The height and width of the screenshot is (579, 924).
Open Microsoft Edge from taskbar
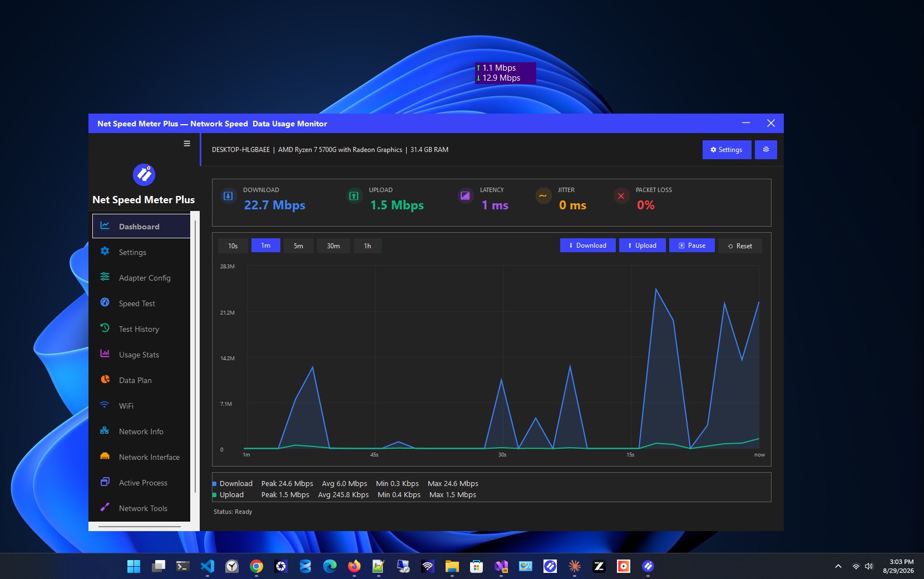[x=330, y=566]
